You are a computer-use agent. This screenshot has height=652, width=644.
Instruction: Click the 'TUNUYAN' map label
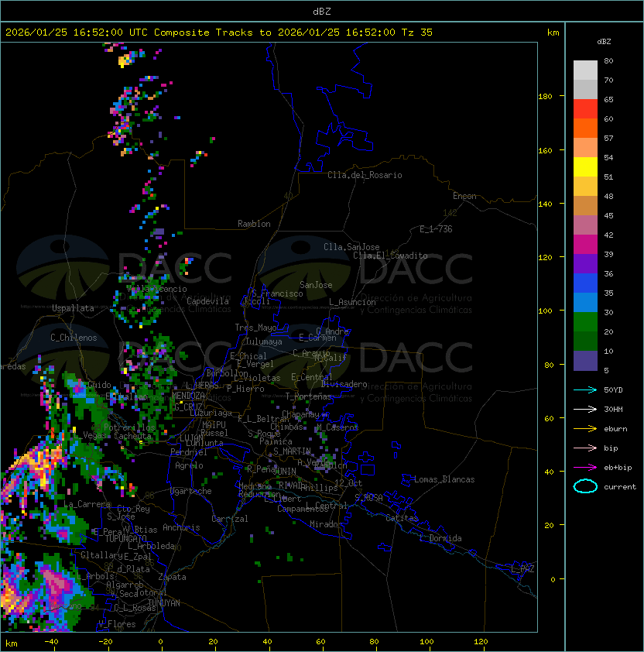tap(164, 603)
